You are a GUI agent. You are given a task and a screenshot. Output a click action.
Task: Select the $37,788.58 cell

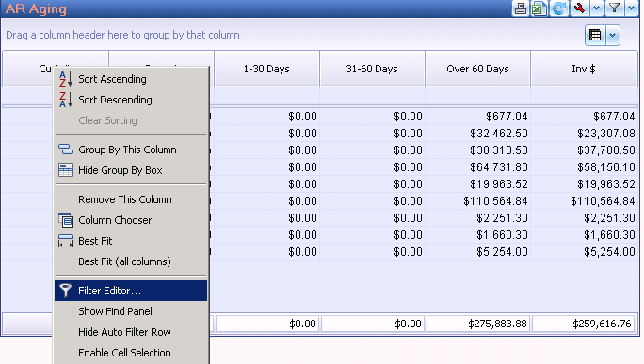pos(584,150)
